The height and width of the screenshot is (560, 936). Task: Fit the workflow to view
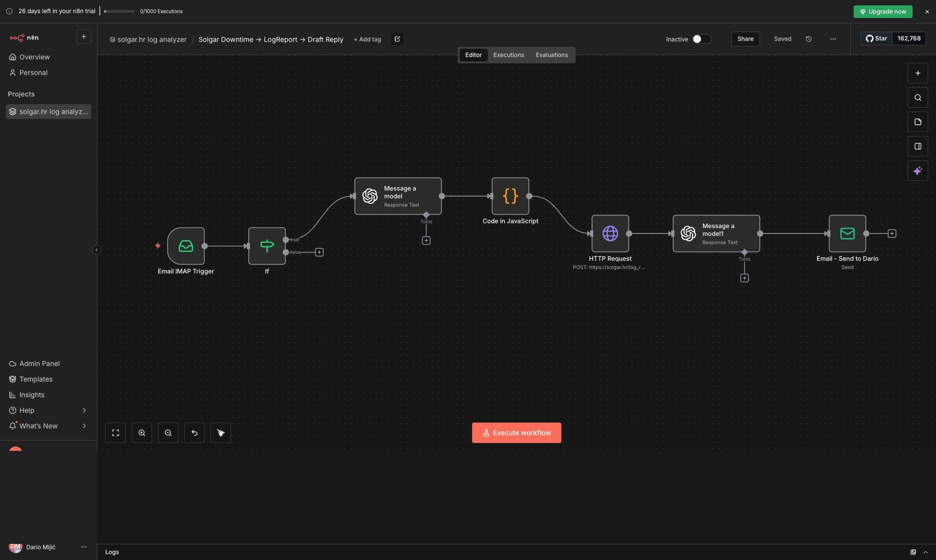pos(115,433)
